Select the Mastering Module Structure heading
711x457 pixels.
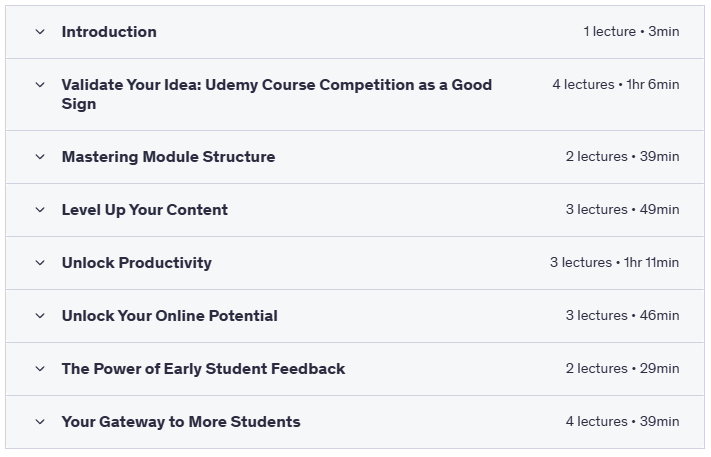pos(168,157)
